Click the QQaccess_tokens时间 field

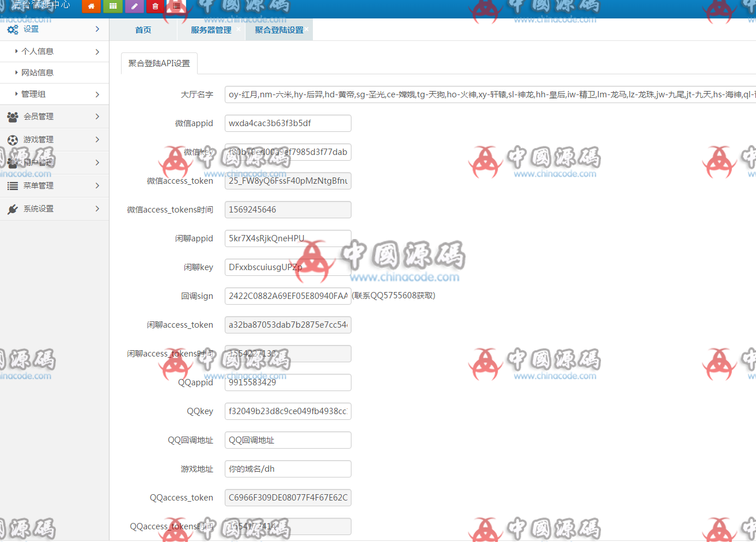click(x=288, y=526)
